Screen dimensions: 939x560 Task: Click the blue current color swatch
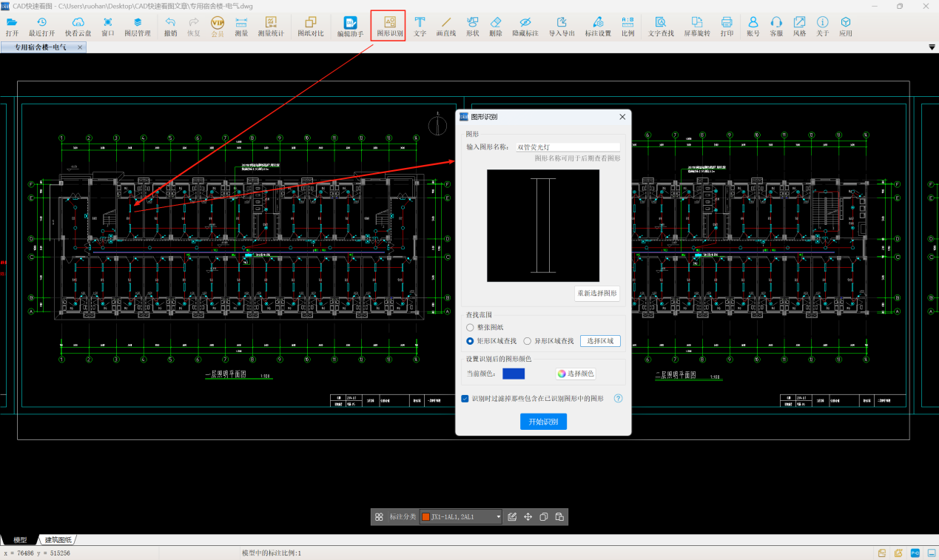(513, 374)
